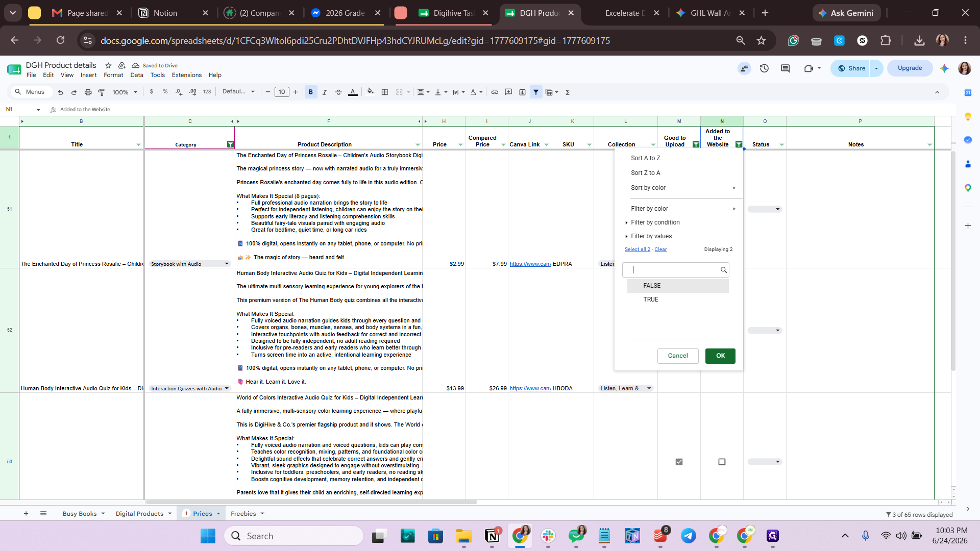The width and height of the screenshot is (980, 551).
Task: Switch to Busy Books sheet tab
Action: [80, 514]
